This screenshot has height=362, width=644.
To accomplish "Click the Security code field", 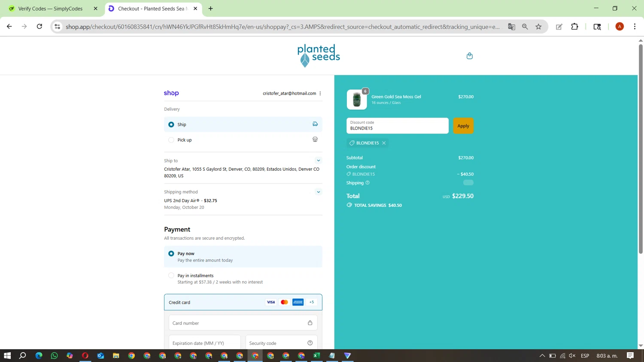I will tap(281, 343).
